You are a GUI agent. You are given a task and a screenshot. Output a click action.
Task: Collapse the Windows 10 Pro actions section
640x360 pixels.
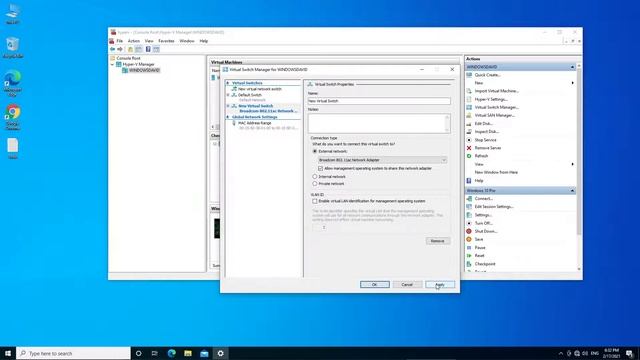572,191
